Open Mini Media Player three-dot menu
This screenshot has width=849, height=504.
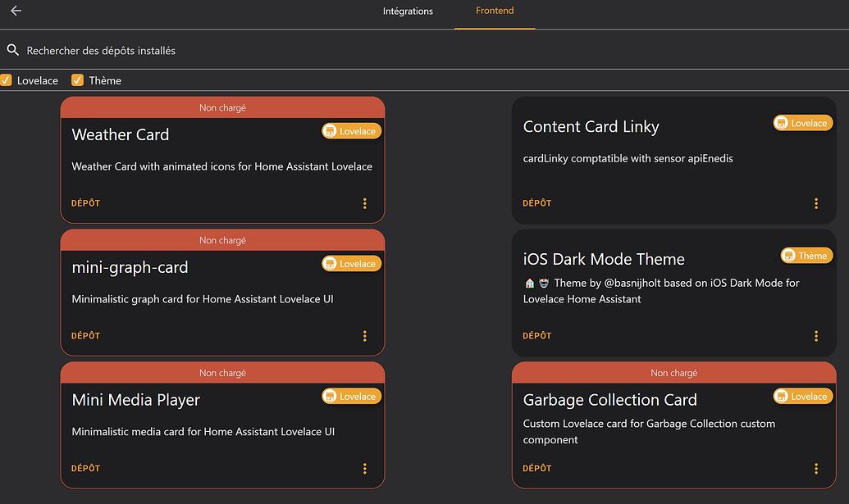(364, 468)
